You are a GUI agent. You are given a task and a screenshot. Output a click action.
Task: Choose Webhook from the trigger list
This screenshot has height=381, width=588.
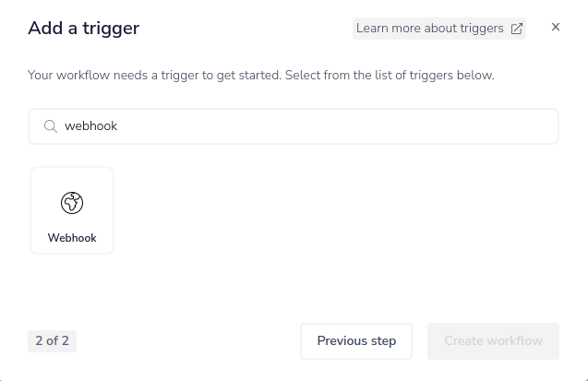(x=72, y=210)
